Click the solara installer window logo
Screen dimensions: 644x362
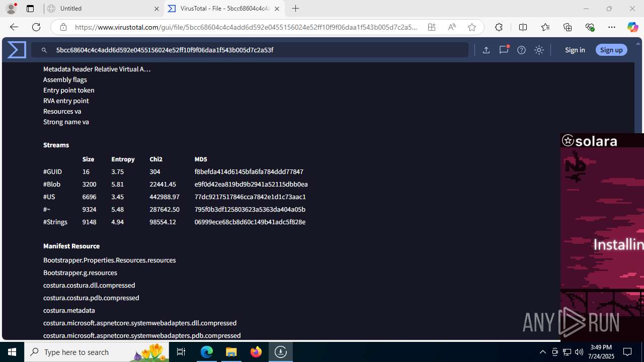pos(590,141)
